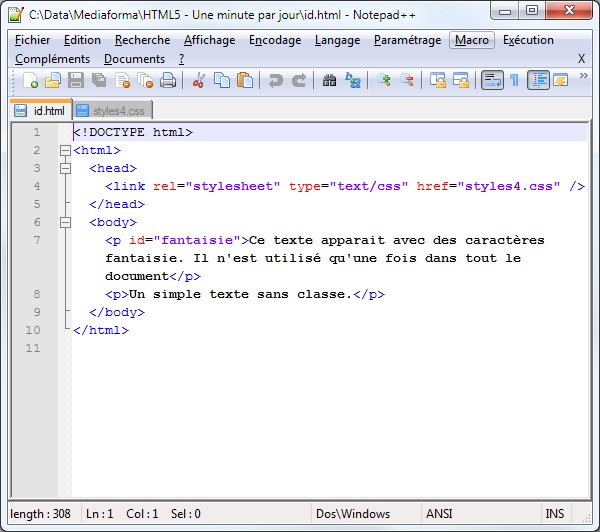Image resolution: width=600 pixels, height=532 pixels.
Task: Switch to the styles4.css tab
Action: coord(114,110)
